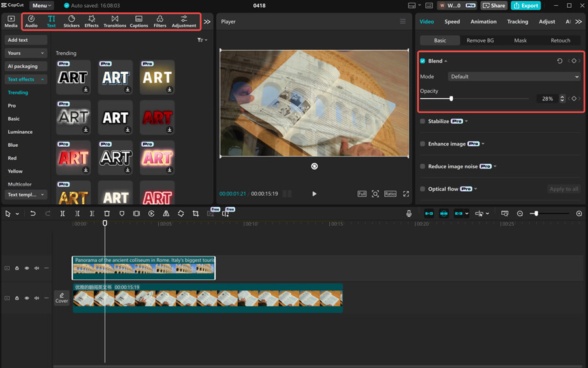
Task: Click the AI packaging button
Action: tap(25, 66)
